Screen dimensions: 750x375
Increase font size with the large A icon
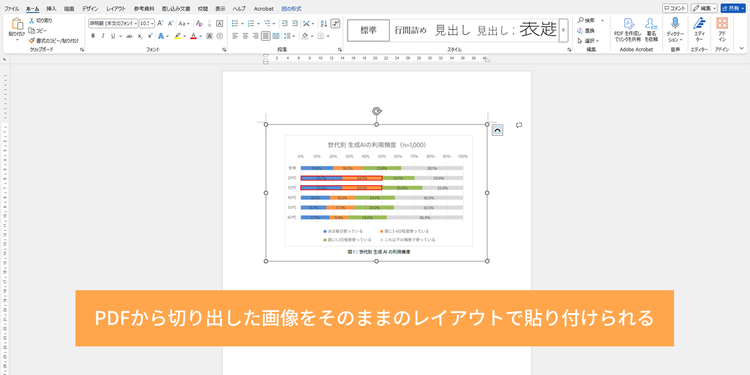160,23
